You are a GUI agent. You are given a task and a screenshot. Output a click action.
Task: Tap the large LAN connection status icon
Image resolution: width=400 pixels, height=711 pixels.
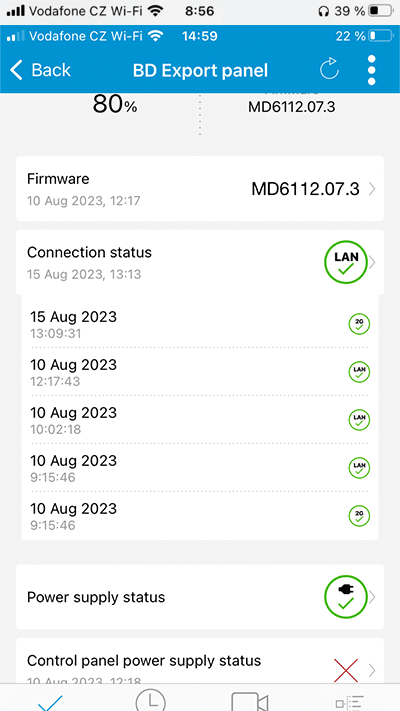click(x=346, y=263)
